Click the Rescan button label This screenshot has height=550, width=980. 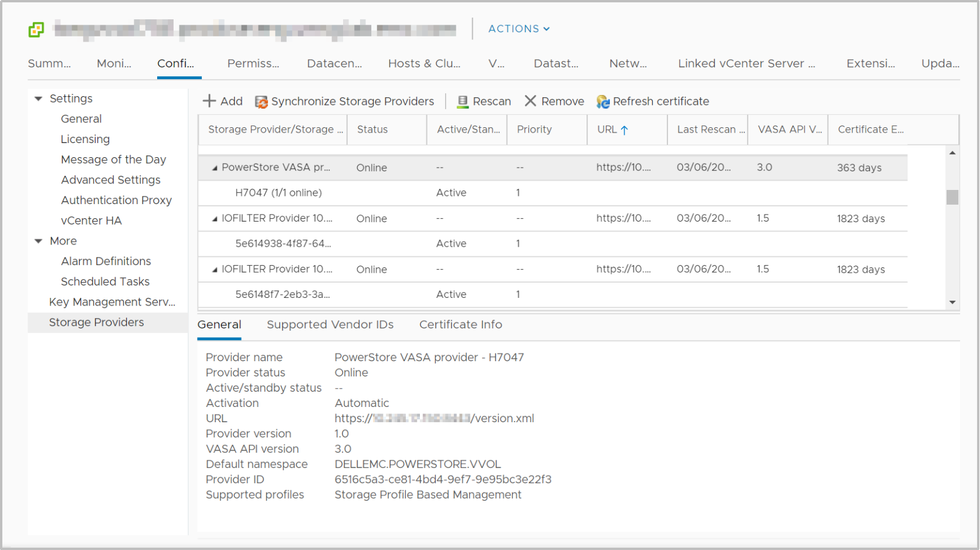pyautogui.click(x=491, y=101)
